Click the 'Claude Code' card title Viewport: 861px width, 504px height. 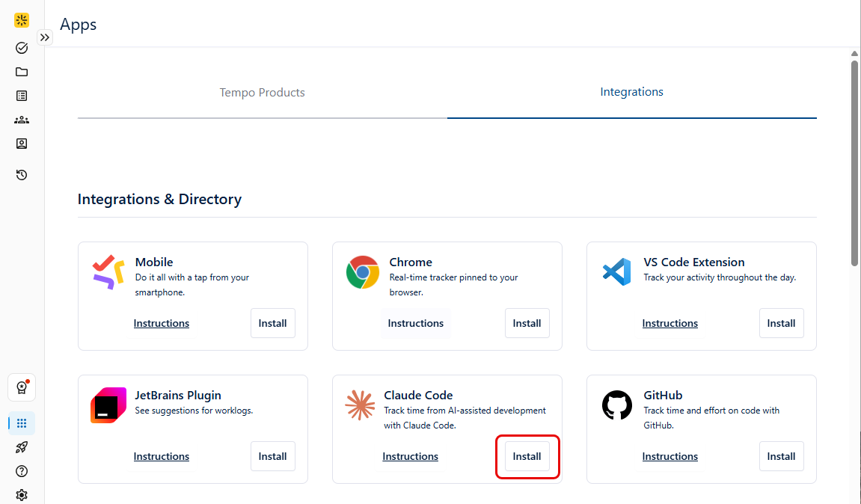pyautogui.click(x=418, y=396)
